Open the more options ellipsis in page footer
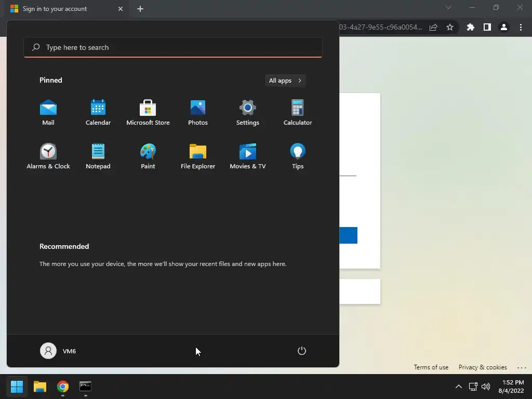 522,367
